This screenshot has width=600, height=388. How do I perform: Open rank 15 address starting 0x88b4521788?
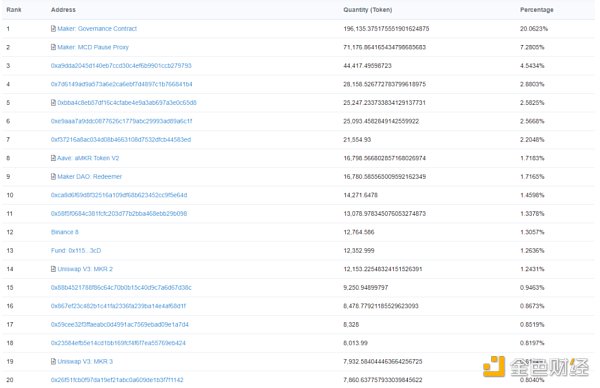click(x=121, y=287)
